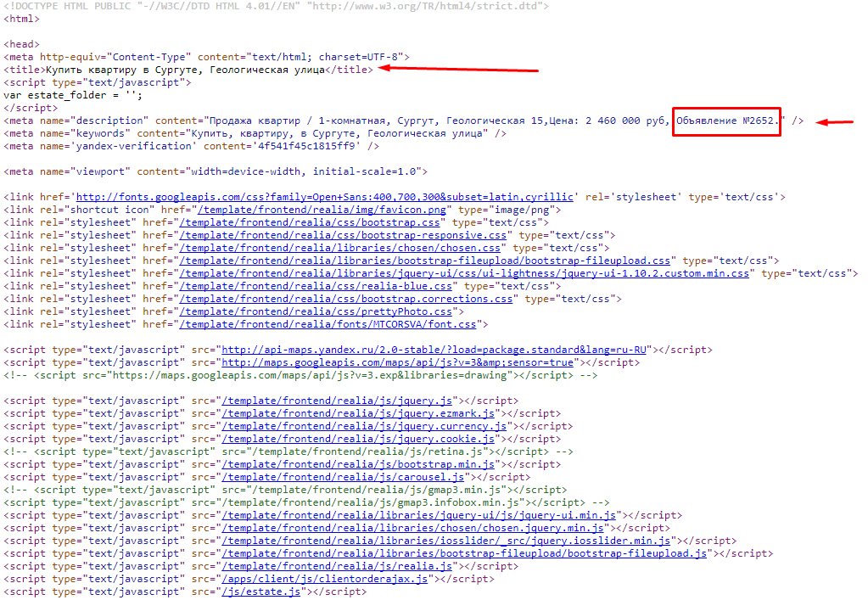Open the jquery.iosslider.min.js link
This screenshot has height=600, width=868.
(x=446, y=541)
